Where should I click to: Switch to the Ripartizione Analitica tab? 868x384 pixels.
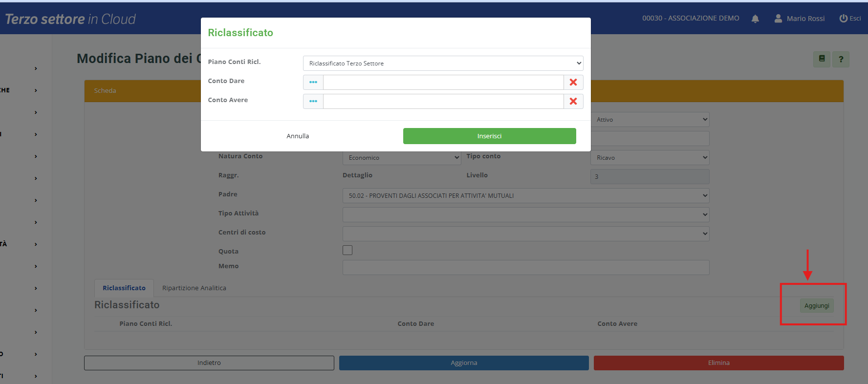point(194,288)
